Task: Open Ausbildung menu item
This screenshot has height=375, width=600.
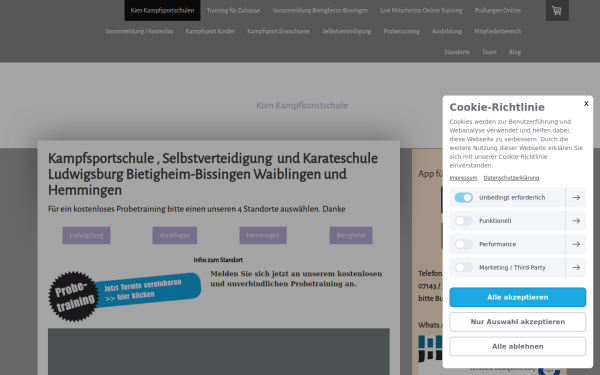Action: coord(447,31)
